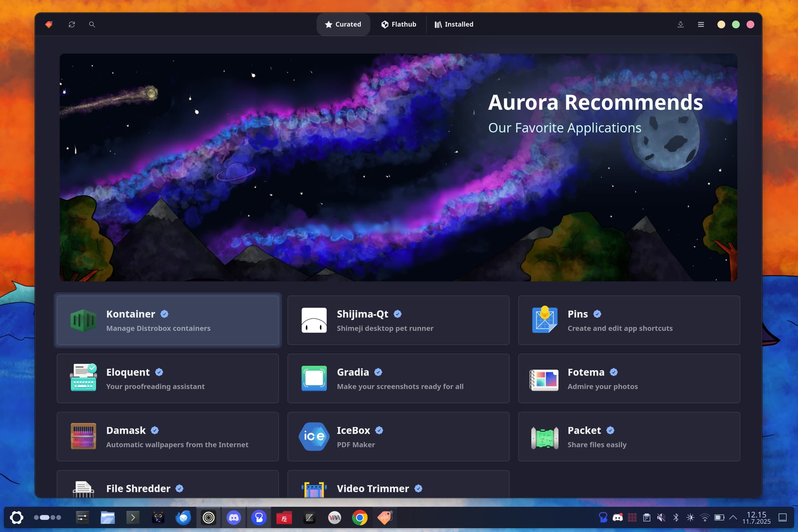
Task: Switch to the Curated tab
Action: click(x=343, y=25)
